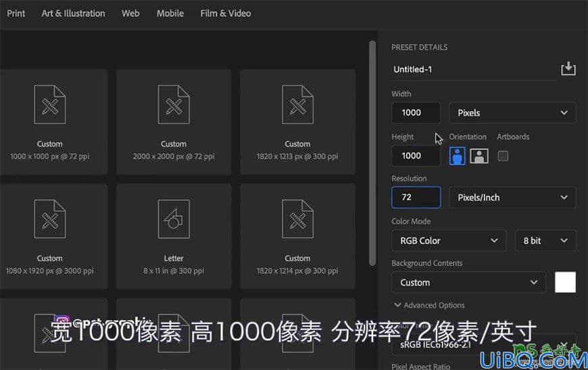The height and width of the screenshot is (370, 588).
Task: Click the Letter preset label
Action: point(174,258)
